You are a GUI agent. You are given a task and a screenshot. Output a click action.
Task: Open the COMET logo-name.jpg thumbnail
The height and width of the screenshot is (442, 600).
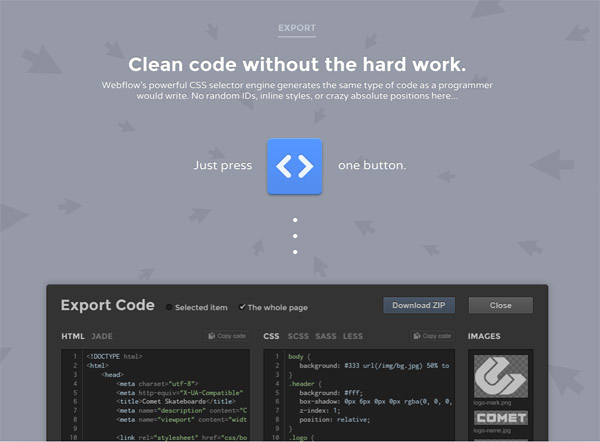coord(501,418)
